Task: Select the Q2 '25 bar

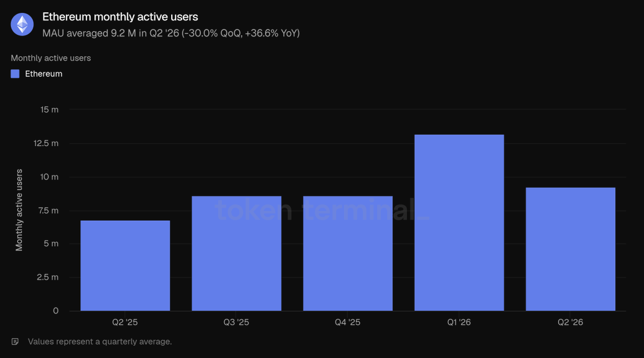Action: point(125,266)
